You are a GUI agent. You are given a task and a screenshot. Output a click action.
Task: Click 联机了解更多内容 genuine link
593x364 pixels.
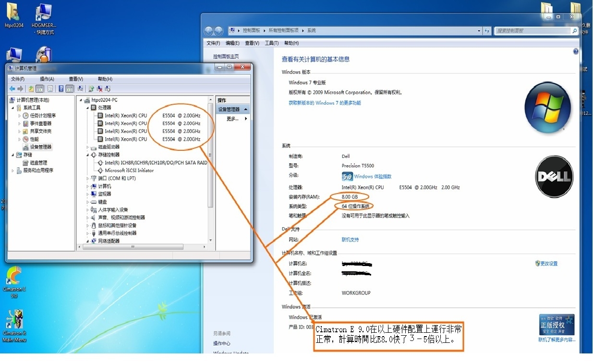click(557, 340)
